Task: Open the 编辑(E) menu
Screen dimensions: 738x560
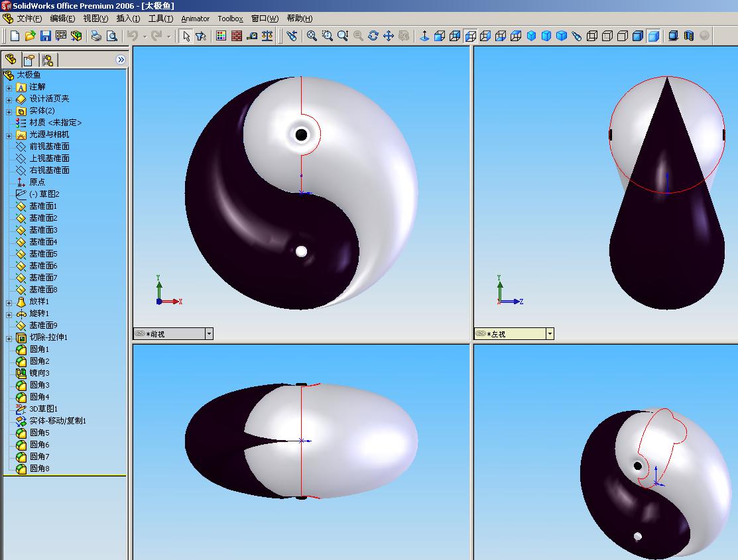Action: pos(62,19)
